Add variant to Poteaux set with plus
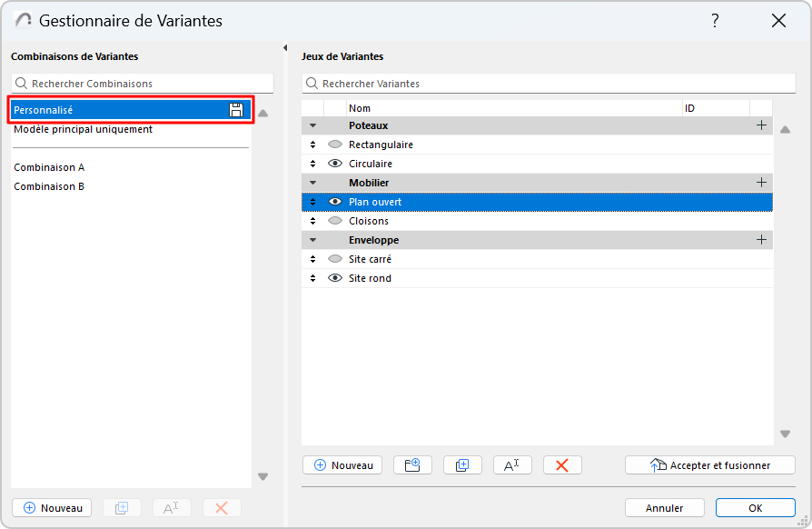Viewport: 812px width, 529px height. click(761, 125)
